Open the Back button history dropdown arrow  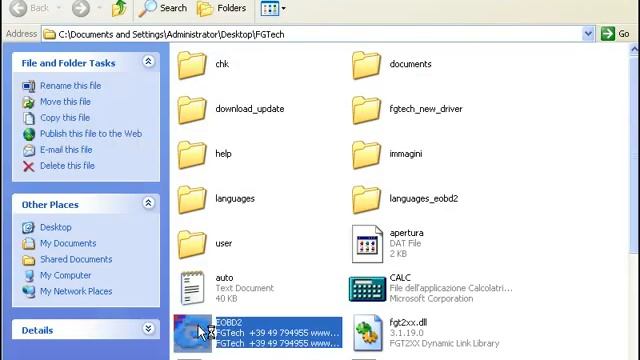(58, 8)
